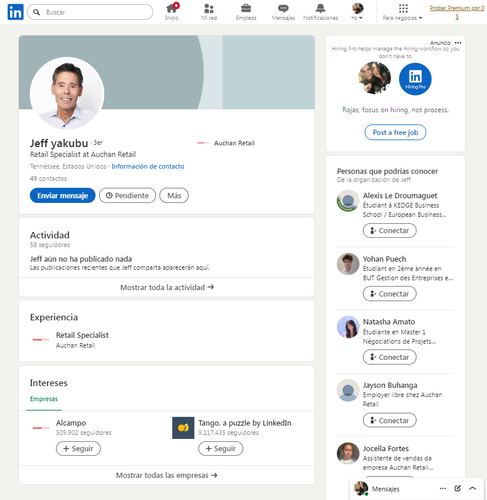Open Mi red network icon
The height and width of the screenshot is (500, 487).
209,12
